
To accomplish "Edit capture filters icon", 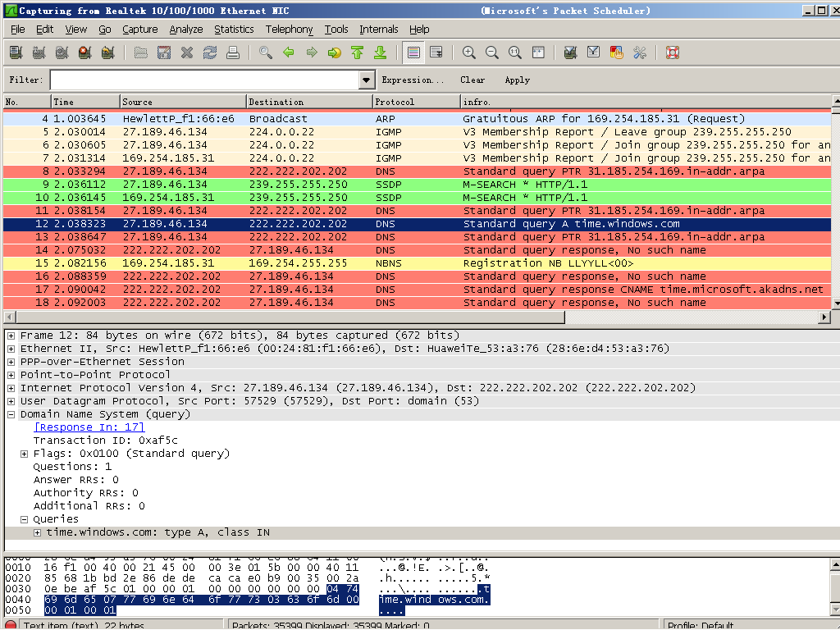I will [571, 52].
